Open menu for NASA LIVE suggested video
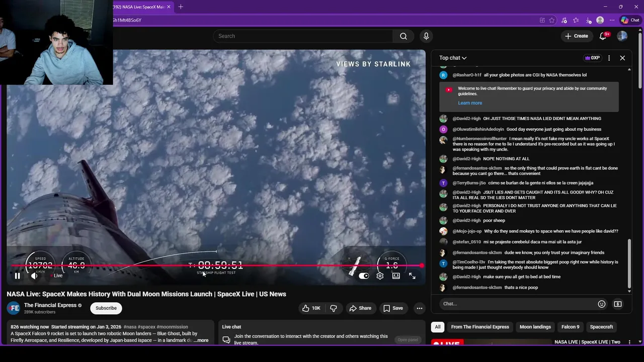 [629, 342]
